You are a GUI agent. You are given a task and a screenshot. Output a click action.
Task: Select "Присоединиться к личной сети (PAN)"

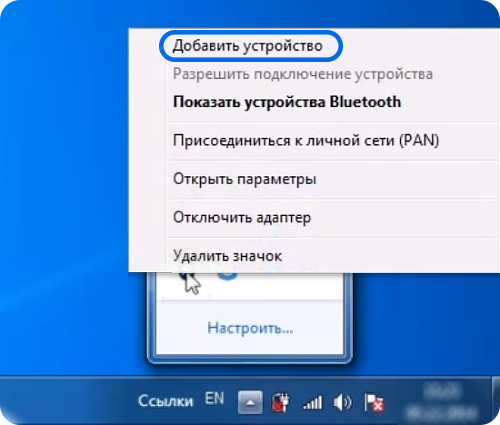coord(306,140)
